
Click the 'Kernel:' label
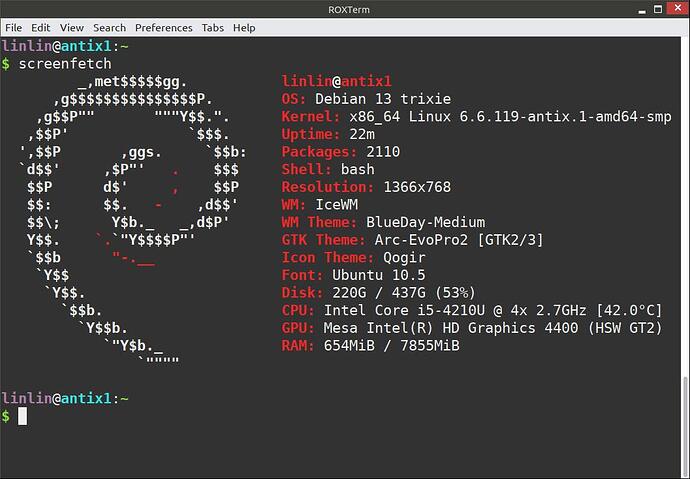311,117
